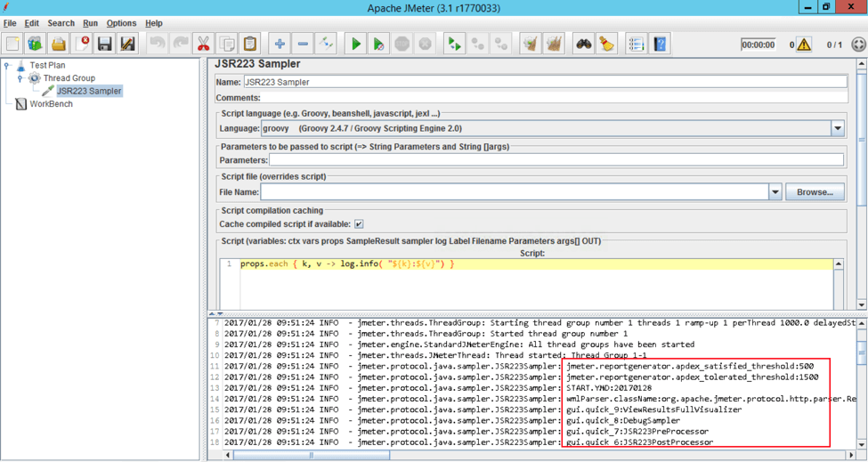Click the Undo arrow icon

pos(158,44)
